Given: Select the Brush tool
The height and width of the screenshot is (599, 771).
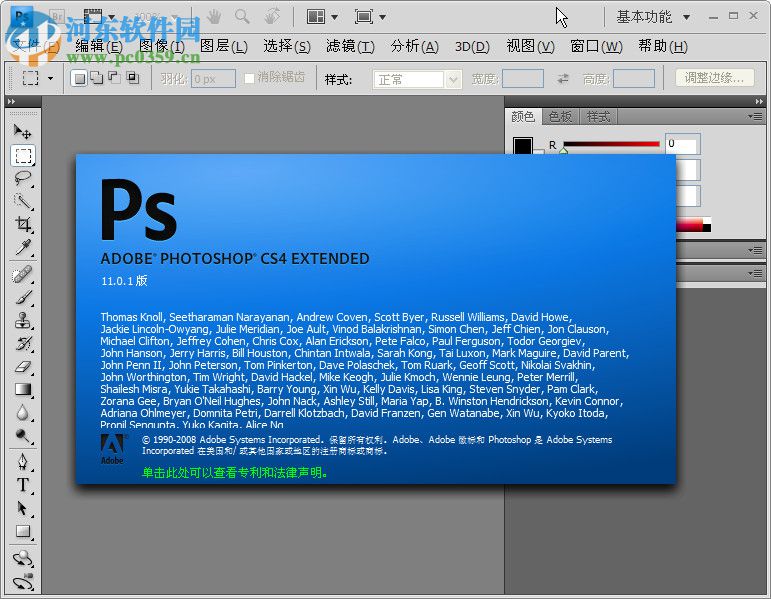Looking at the screenshot, I should click(x=23, y=298).
